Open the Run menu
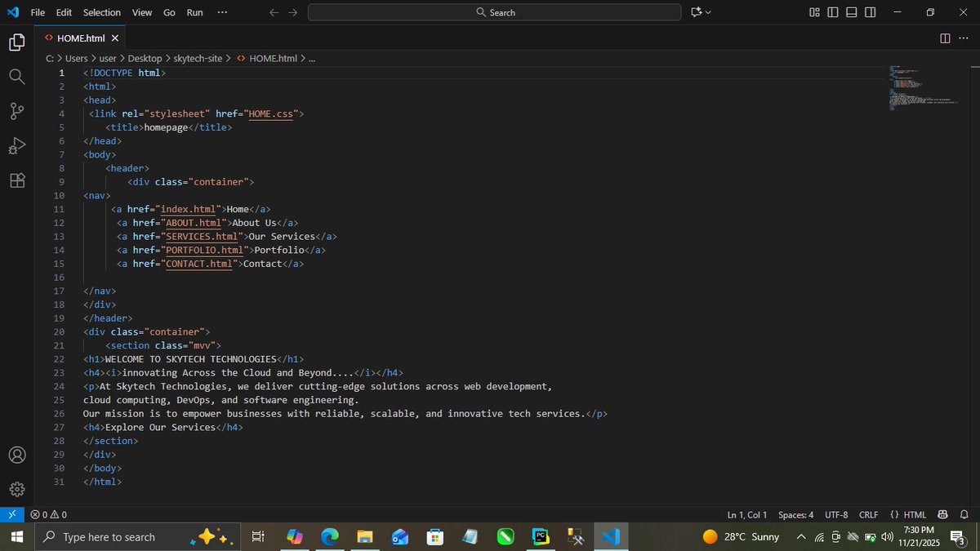980x551 pixels. [x=194, y=12]
